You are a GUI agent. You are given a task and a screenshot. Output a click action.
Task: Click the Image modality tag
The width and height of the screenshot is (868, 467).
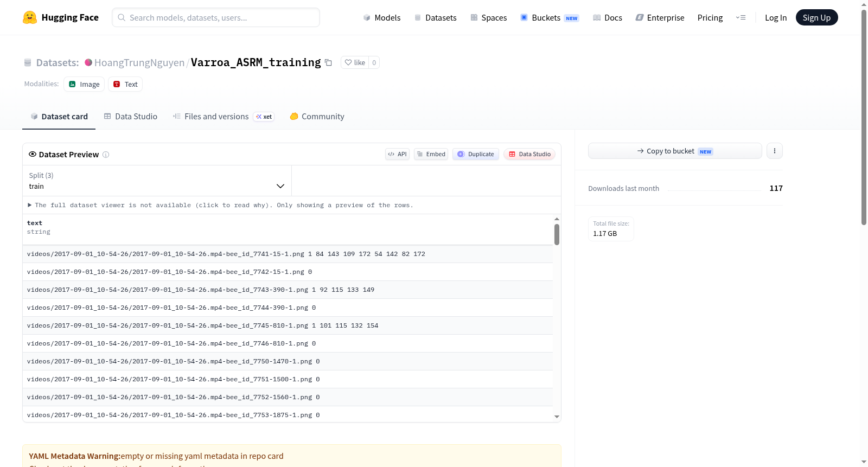(84, 84)
